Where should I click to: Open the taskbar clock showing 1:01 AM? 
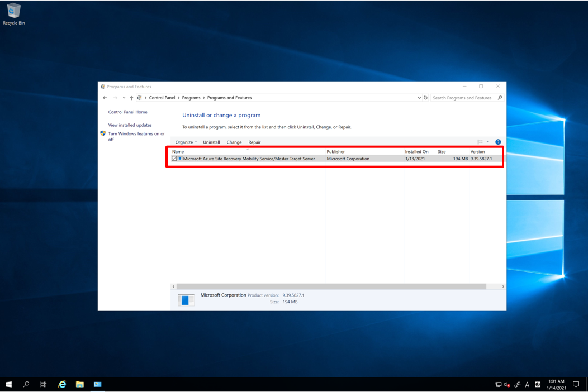(x=556, y=385)
